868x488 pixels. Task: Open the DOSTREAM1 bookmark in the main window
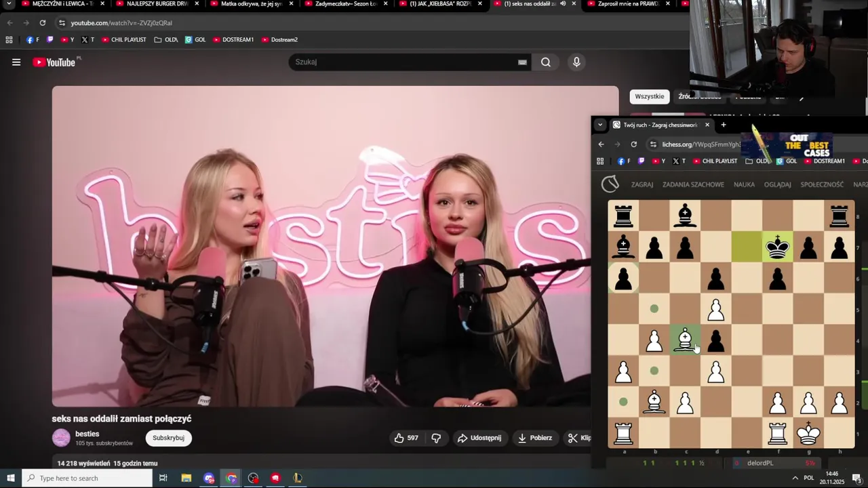(233, 40)
